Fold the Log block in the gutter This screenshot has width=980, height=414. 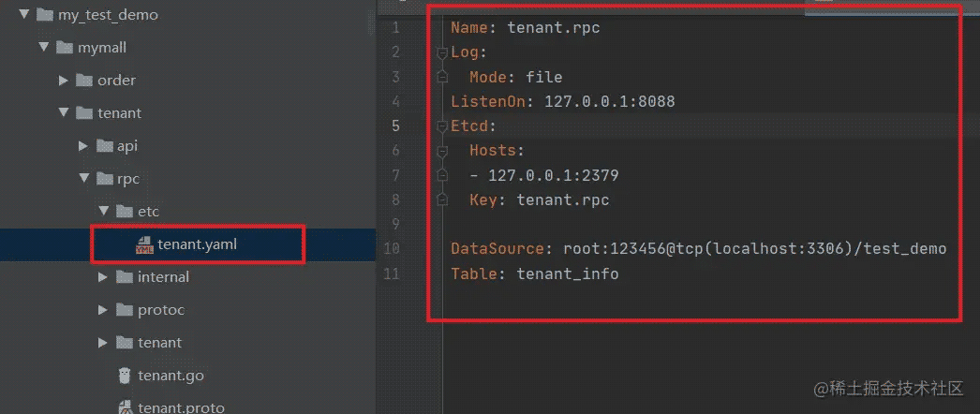[442, 52]
